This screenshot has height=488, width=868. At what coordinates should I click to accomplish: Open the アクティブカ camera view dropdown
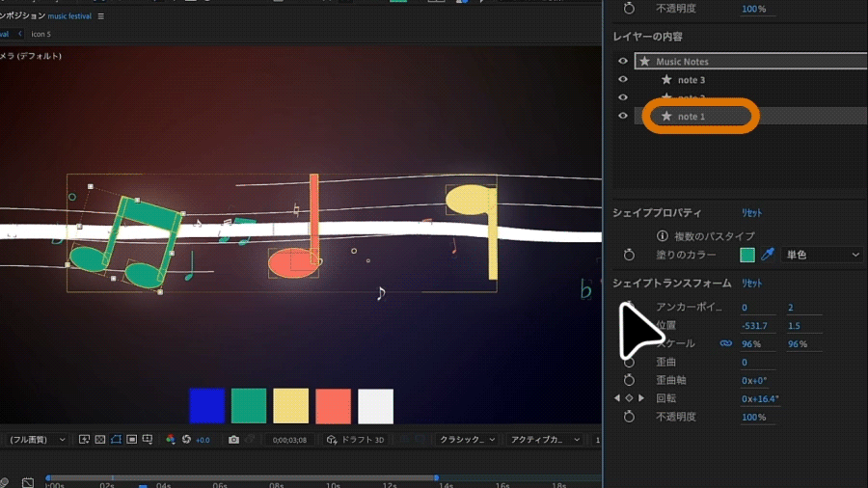[545, 440]
